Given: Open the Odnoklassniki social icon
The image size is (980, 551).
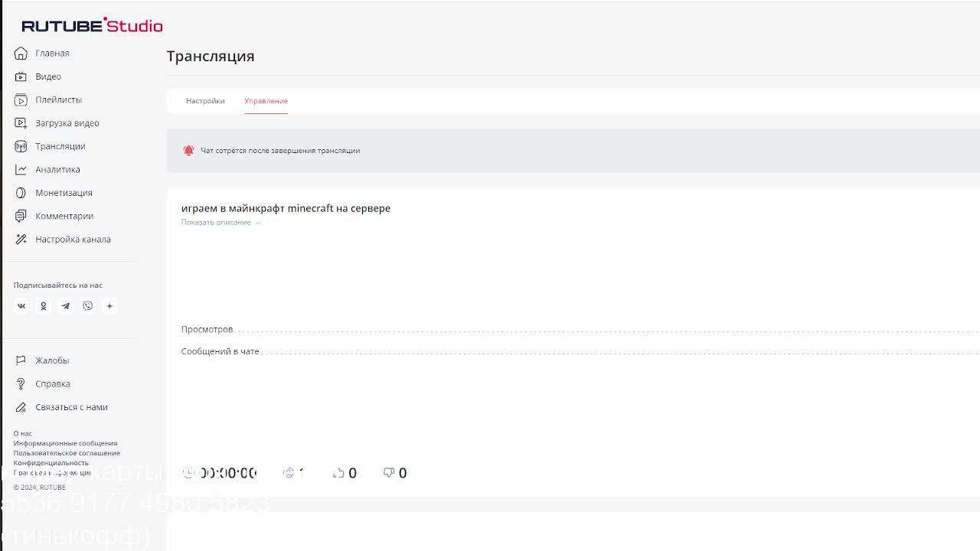Looking at the screenshot, I should 44,306.
